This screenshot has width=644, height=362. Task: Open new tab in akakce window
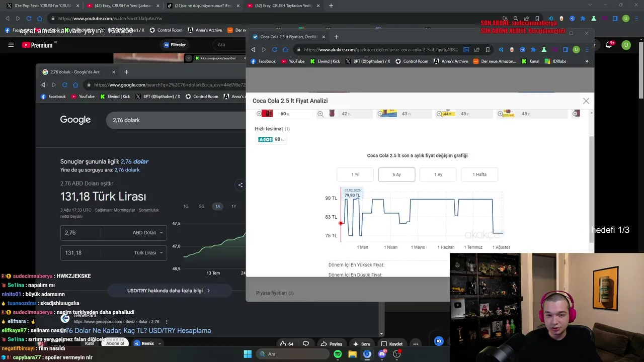pos(336,37)
